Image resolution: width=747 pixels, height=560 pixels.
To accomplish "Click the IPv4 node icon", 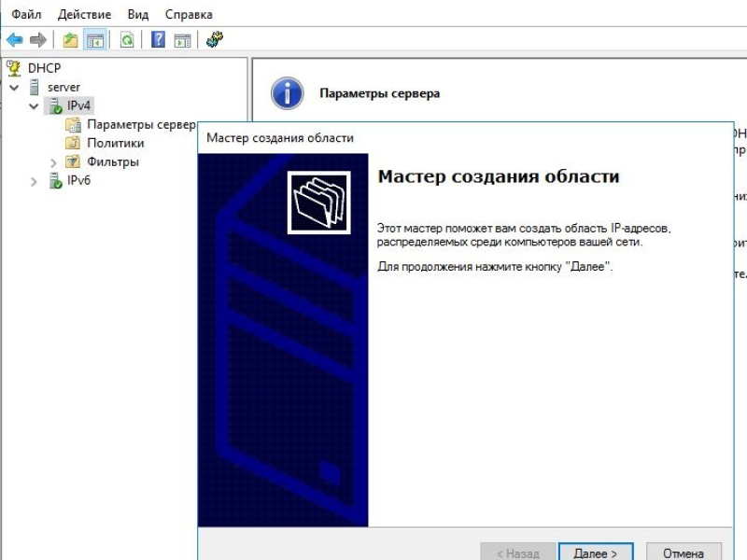I will [56, 105].
